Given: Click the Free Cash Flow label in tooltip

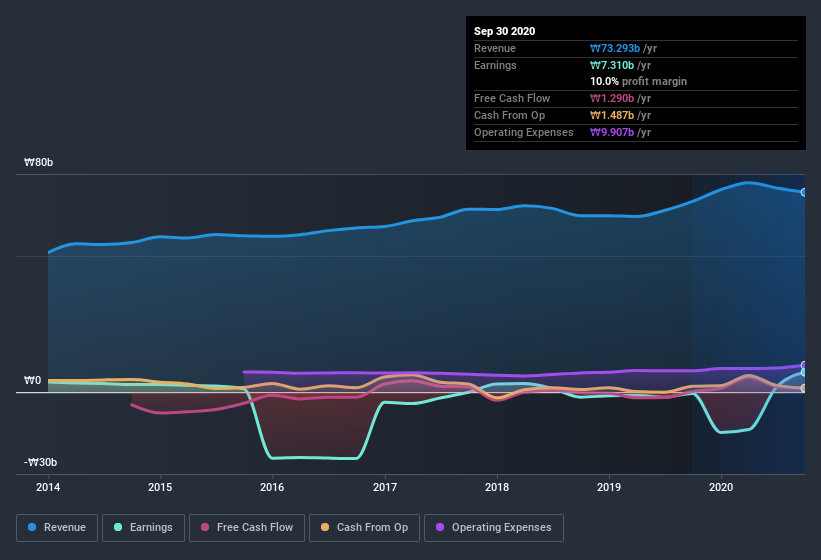Looking at the screenshot, I should pos(512,98).
